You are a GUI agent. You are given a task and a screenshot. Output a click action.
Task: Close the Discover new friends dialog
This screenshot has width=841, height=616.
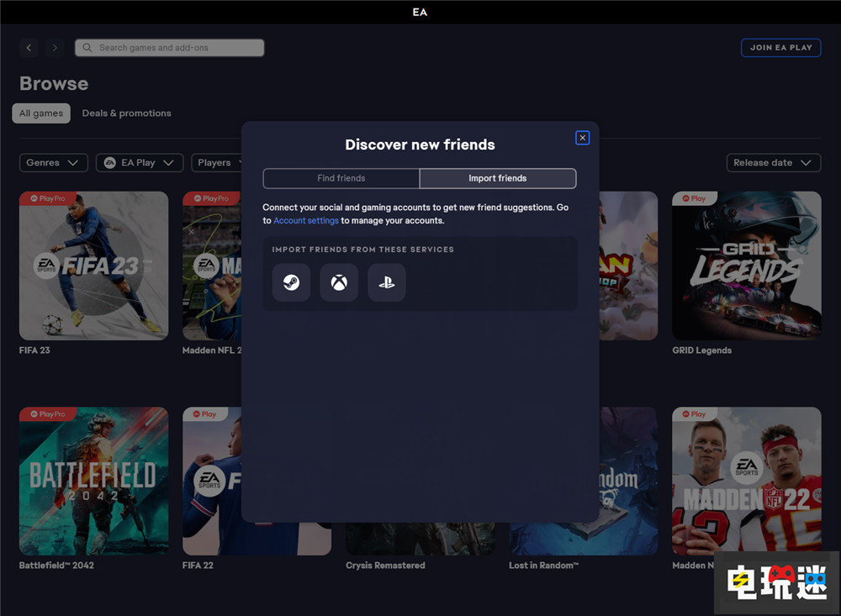(582, 138)
